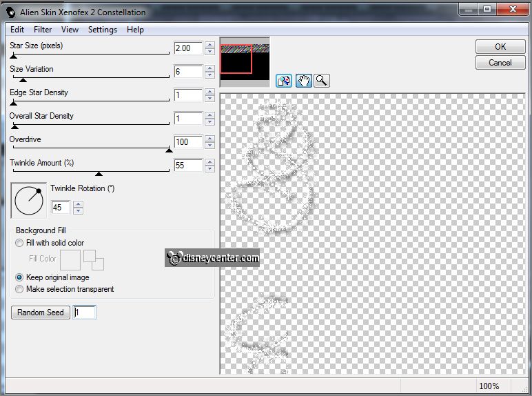Click the Size Variation value field

pyautogui.click(x=189, y=72)
